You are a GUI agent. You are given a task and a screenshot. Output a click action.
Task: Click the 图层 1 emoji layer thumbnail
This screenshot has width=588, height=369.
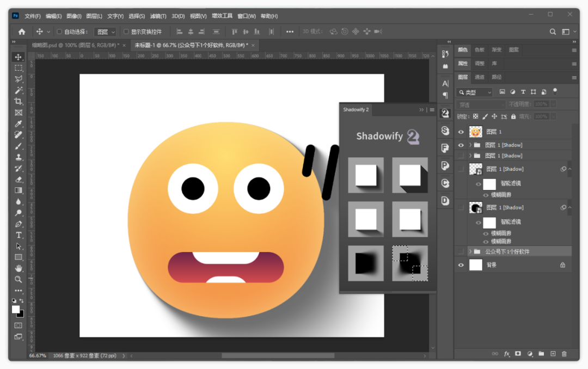tap(475, 132)
